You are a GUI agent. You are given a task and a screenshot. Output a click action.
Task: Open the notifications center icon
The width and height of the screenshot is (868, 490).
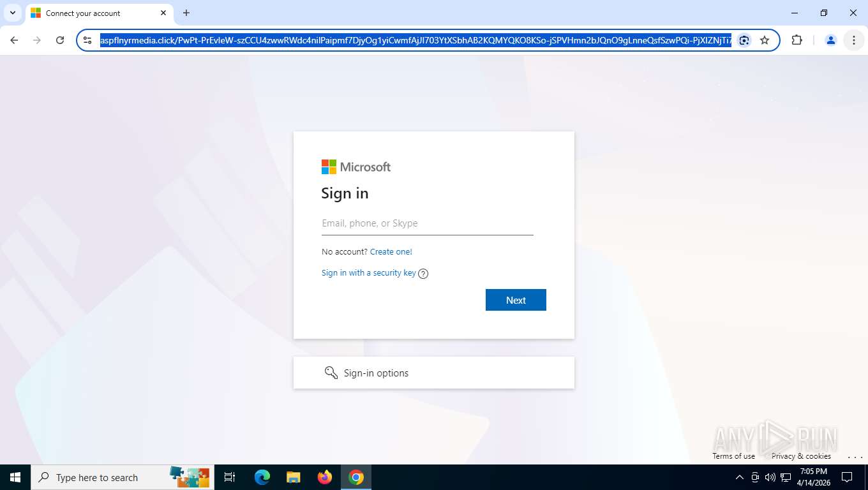[848, 477]
